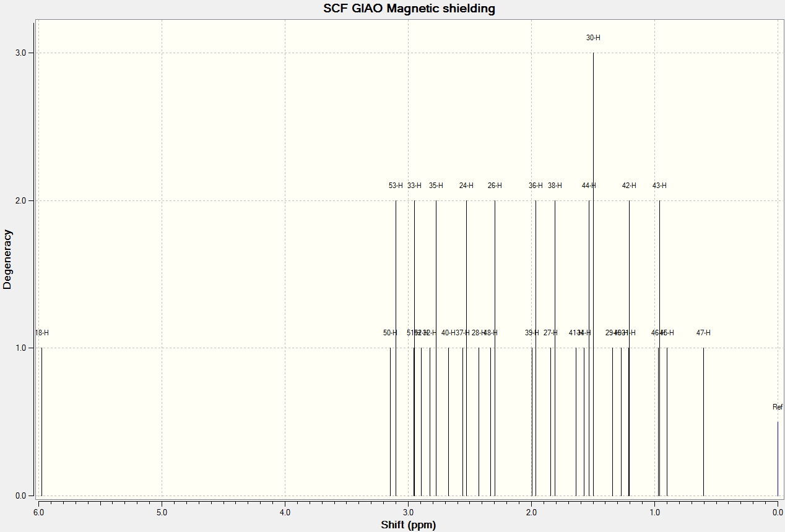Select the 42-H peak label

(629, 186)
